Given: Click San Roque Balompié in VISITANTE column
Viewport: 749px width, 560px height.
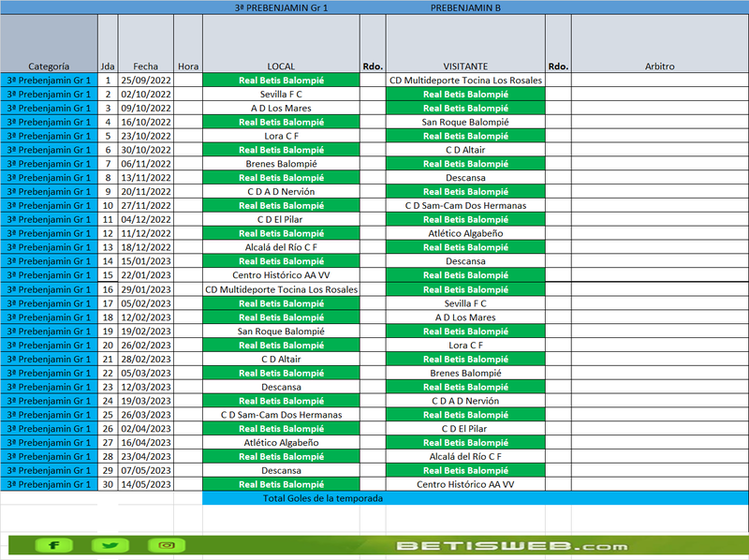Looking at the screenshot, I should [x=465, y=122].
